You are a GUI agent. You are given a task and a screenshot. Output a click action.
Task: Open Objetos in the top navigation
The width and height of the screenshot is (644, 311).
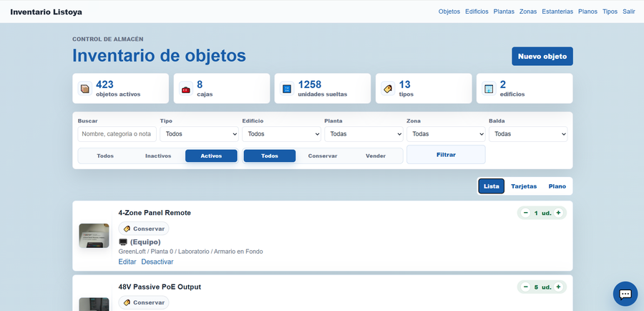(449, 11)
